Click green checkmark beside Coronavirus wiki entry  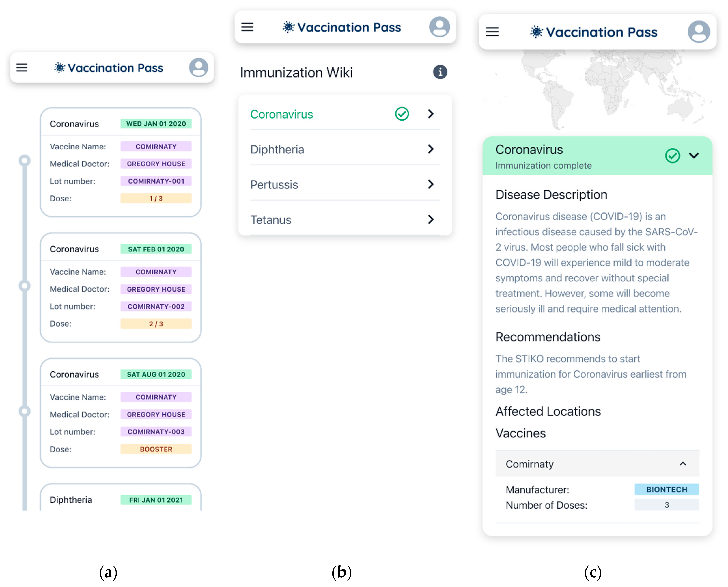point(402,114)
